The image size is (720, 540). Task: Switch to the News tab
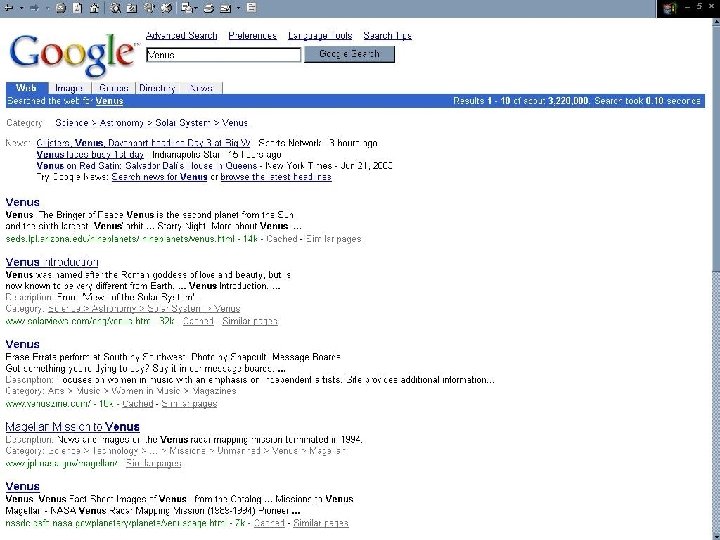pos(201,88)
